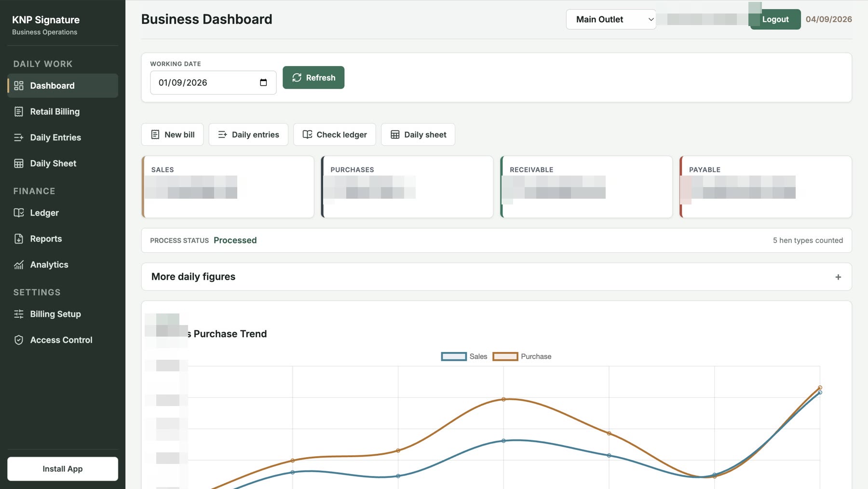
Task: Open Access Control settings
Action: click(63, 340)
